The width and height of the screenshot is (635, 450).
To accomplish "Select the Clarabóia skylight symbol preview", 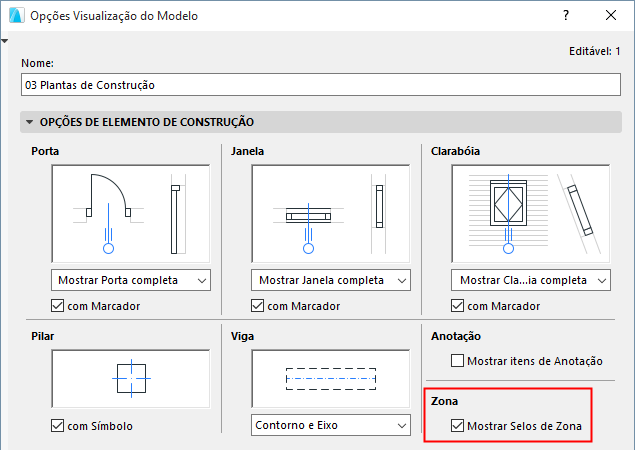I will [530, 212].
